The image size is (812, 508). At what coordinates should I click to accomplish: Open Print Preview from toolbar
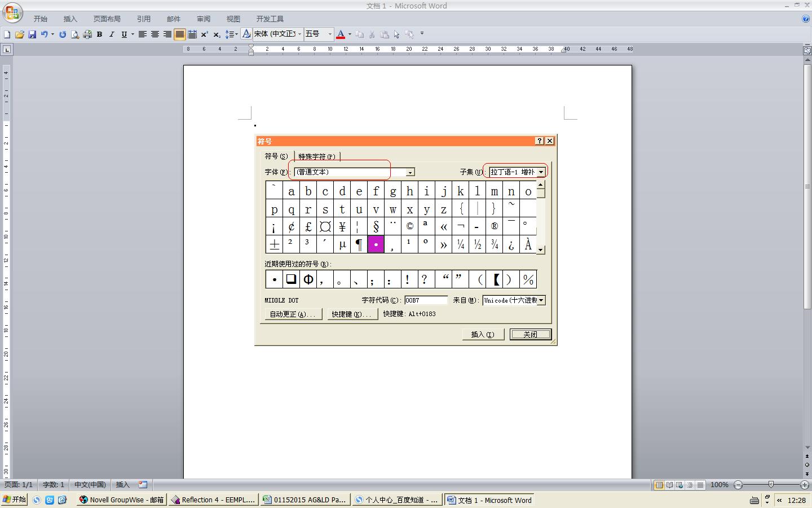75,34
